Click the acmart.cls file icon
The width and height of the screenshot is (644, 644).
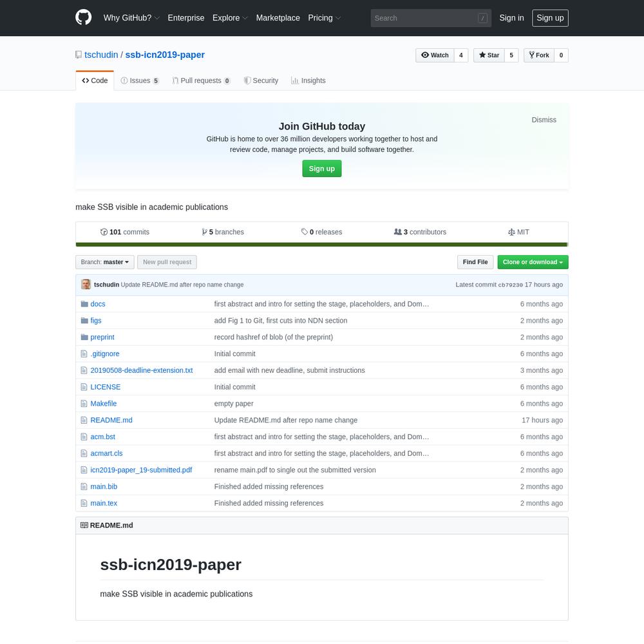[84, 453]
